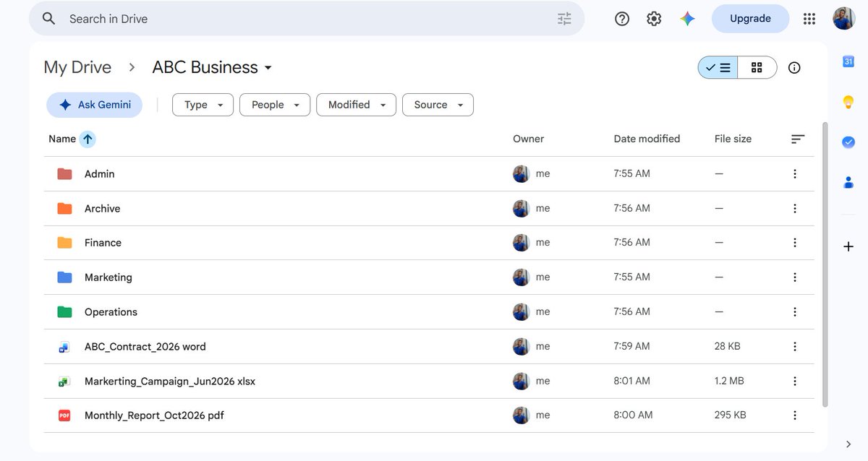
Task: Open Contacts side panel icon
Action: tap(848, 183)
